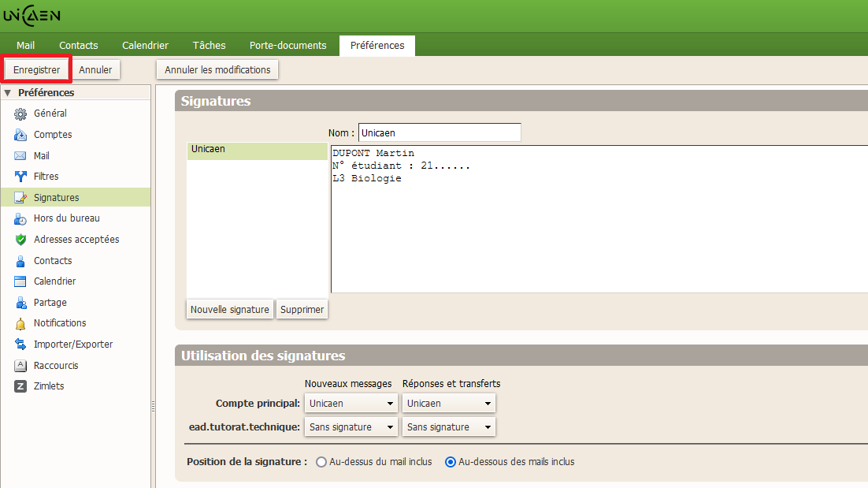Select the Unicaen signature in list

(x=257, y=151)
